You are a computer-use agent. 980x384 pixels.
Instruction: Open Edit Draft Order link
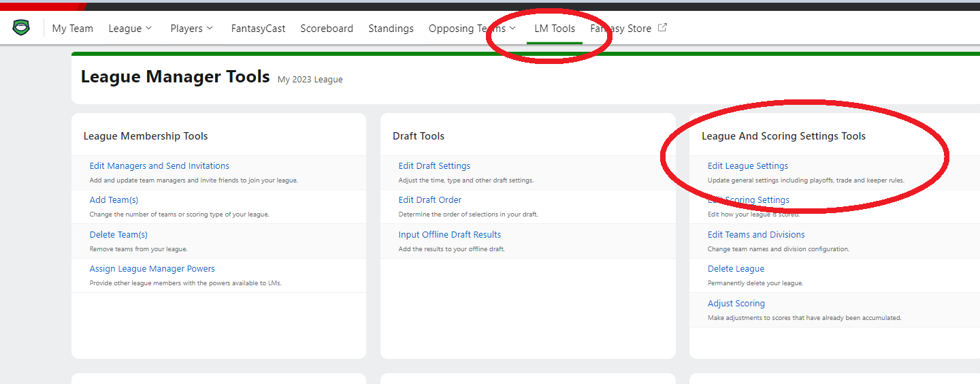[x=430, y=199]
